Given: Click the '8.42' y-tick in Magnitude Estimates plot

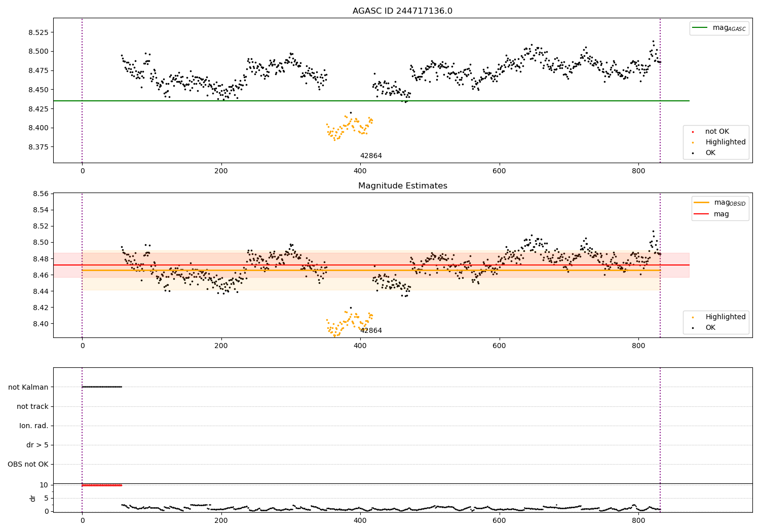Looking at the screenshot, I should (41, 308).
